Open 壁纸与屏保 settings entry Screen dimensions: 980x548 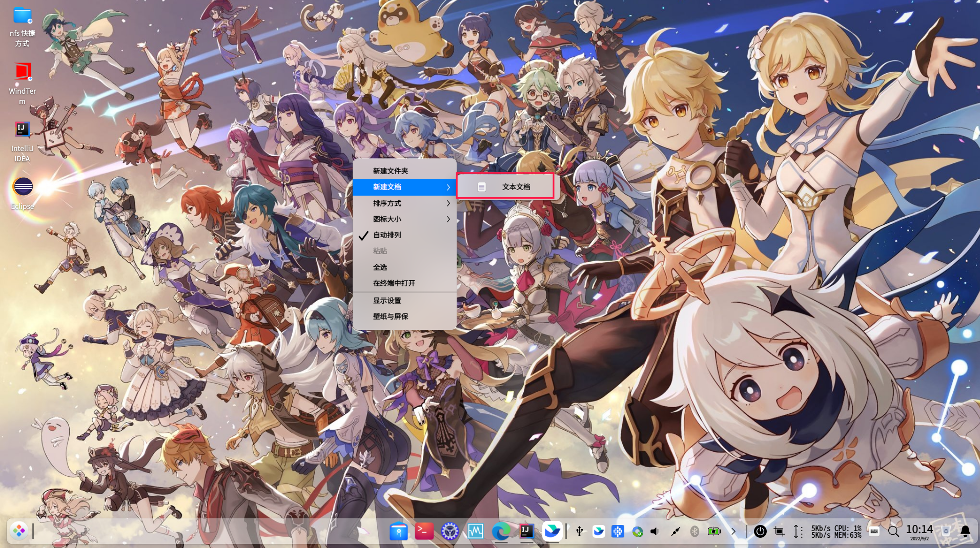[391, 317]
